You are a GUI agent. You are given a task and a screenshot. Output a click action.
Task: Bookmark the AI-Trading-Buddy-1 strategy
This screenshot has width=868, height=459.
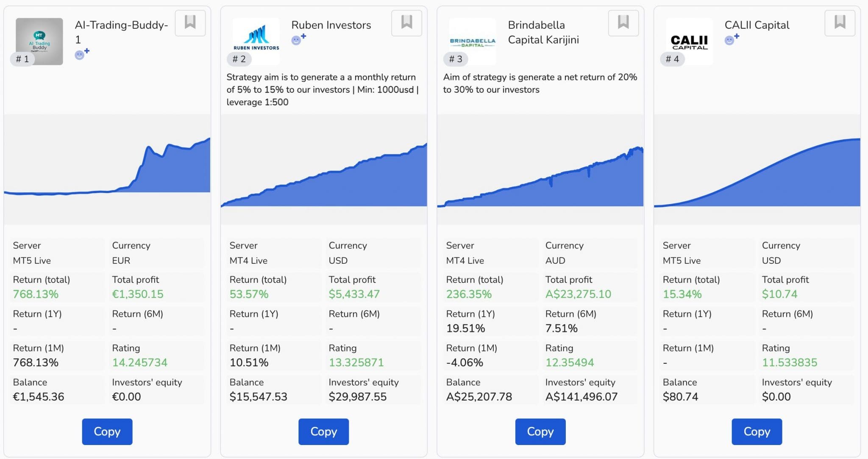pyautogui.click(x=190, y=23)
